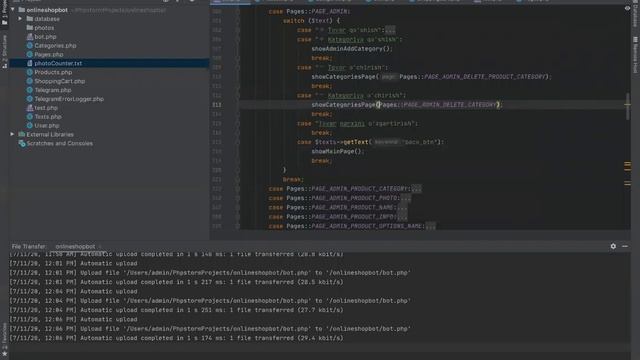This screenshot has width=640, height=360.
Task: Expand folded block after PAGE_ADMIN_PRODUCT_CATEGORY case
Action: (416, 189)
